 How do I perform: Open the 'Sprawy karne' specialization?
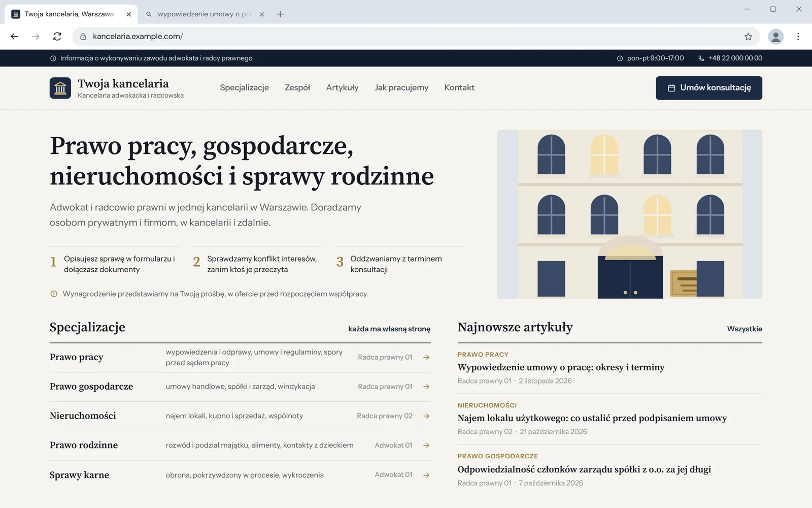[79, 475]
